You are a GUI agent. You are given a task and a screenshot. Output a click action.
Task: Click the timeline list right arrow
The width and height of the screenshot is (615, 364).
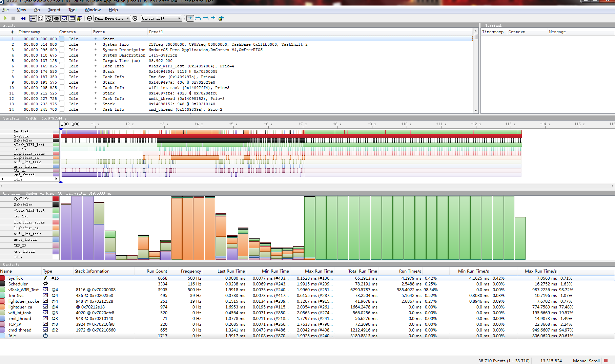point(56,179)
